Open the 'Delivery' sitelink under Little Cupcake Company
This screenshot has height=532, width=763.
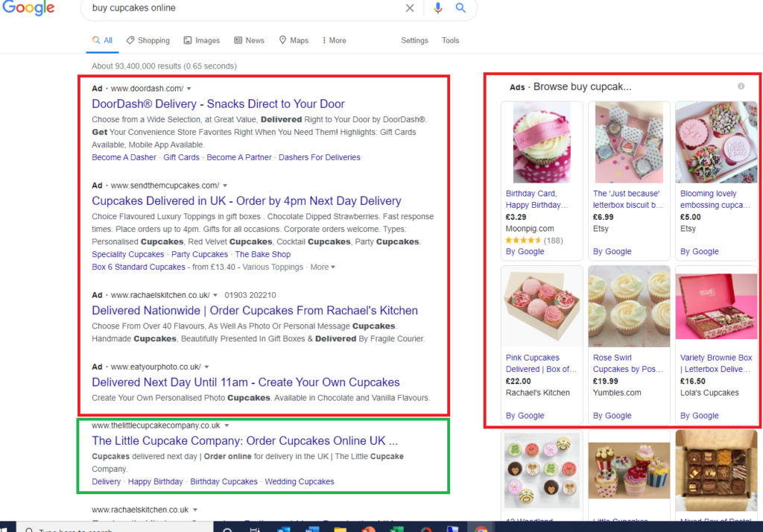click(106, 481)
